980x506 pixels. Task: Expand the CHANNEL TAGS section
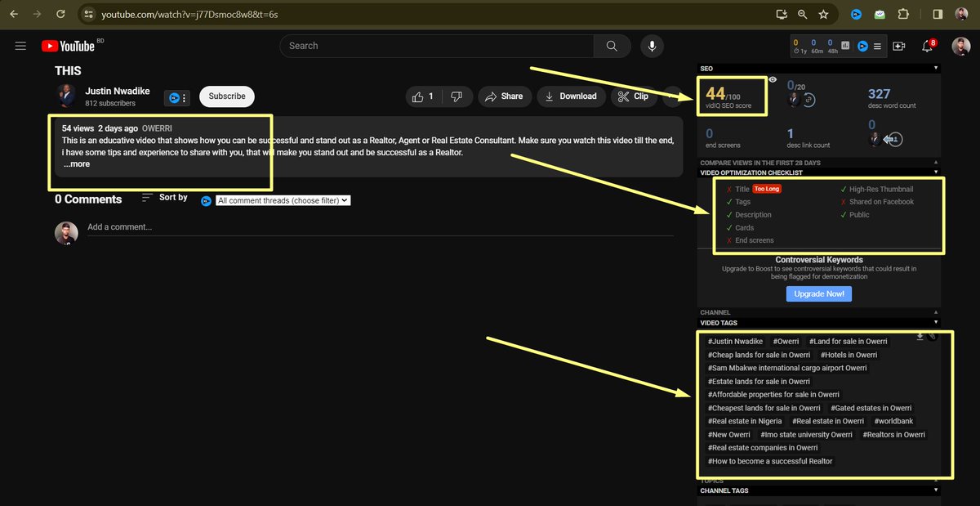click(x=936, y=490)
